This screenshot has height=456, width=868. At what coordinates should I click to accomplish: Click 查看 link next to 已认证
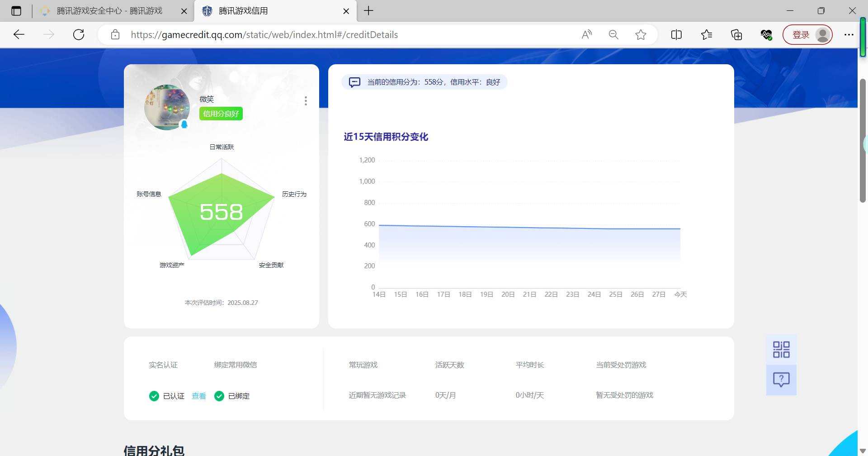(199, 396)
